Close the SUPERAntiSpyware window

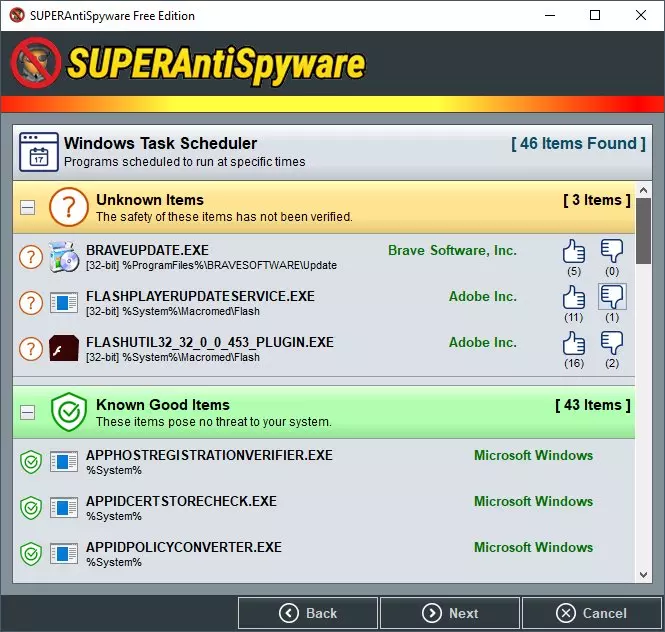point(641,15)
